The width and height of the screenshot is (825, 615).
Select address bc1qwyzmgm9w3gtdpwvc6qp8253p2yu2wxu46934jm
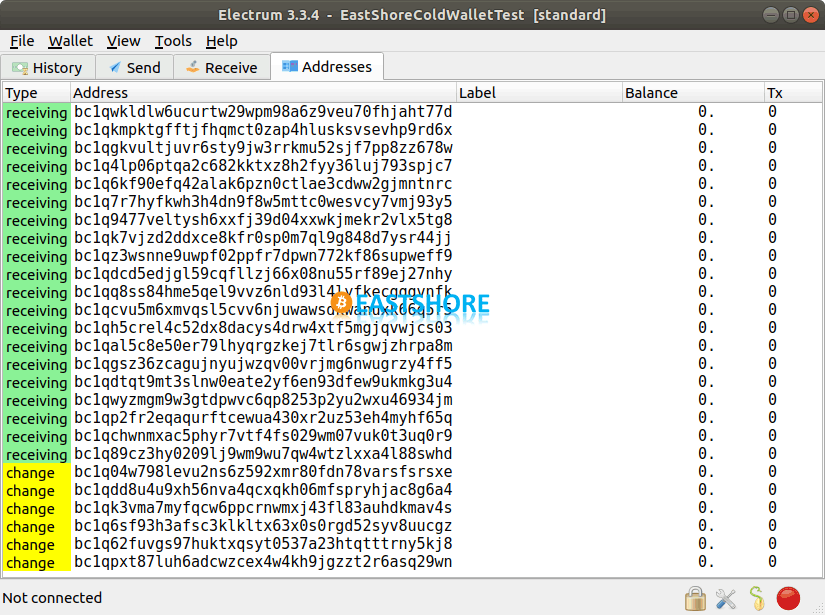(x=263, y=400)
